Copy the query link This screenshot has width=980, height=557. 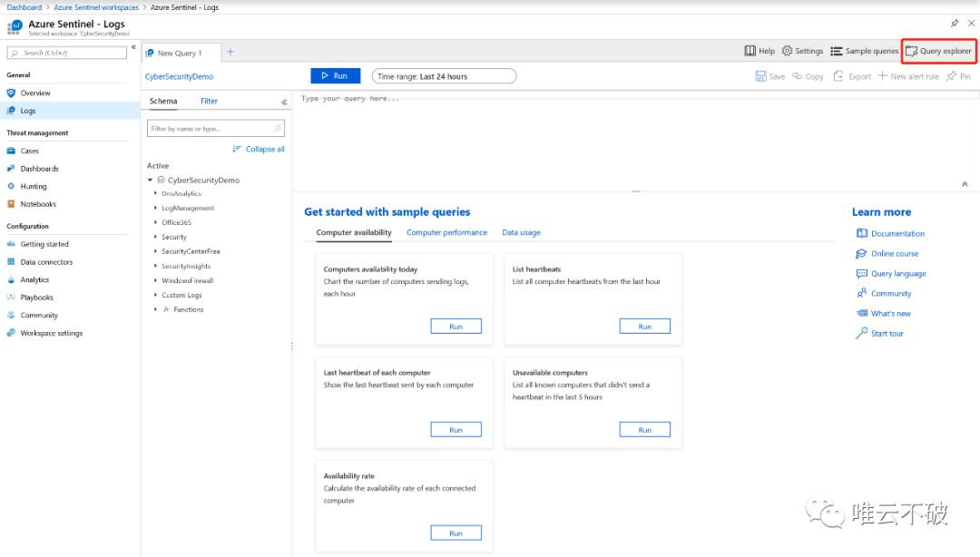[808, 76]
